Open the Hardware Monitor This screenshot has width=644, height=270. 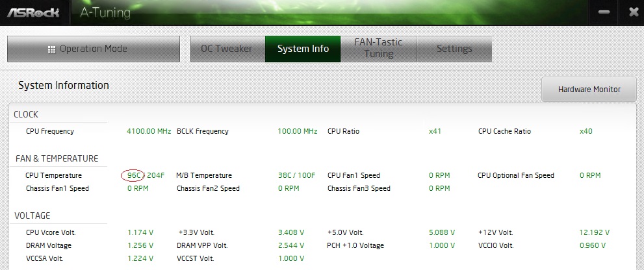(x=589, y=90)
